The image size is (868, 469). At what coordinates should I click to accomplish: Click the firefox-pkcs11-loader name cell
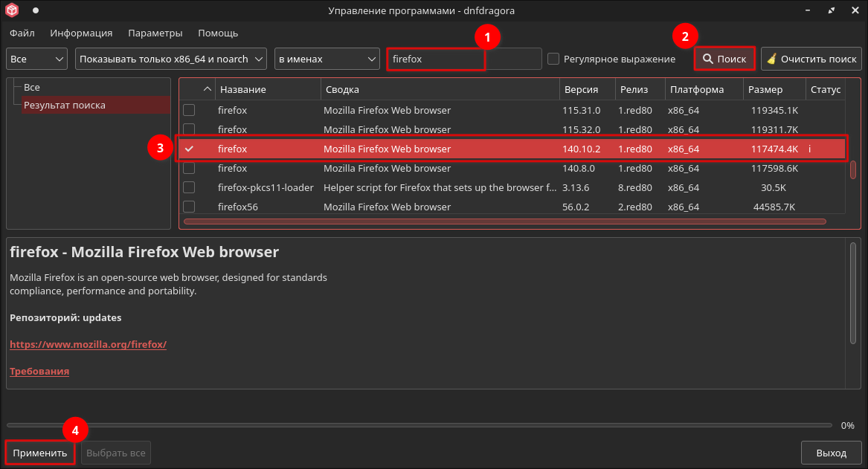(x=266, y=187)
